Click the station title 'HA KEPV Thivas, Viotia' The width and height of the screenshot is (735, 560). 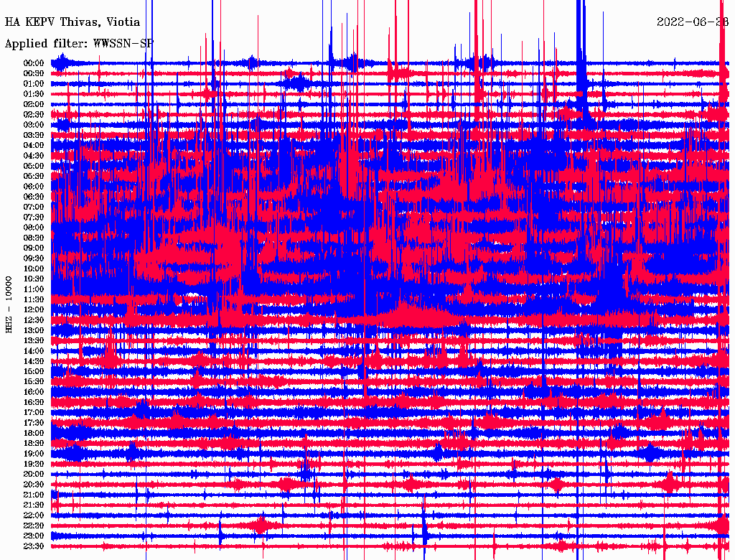click(x=72, y=22)
